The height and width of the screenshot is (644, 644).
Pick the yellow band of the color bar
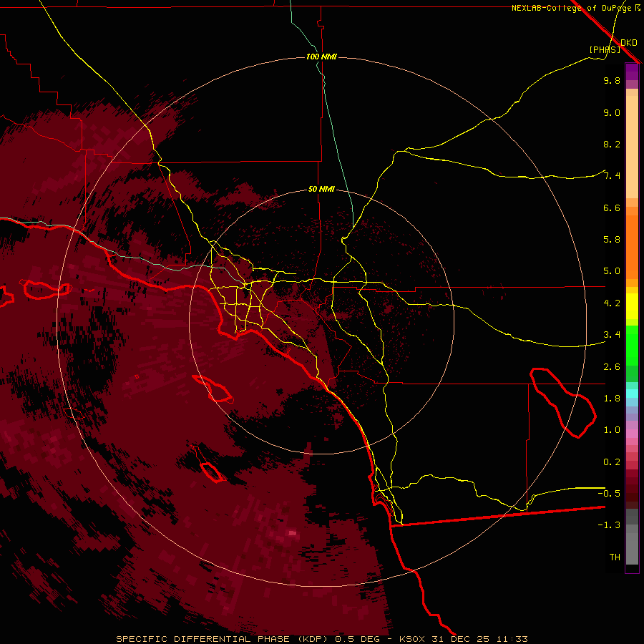click(x=632, y=306)
